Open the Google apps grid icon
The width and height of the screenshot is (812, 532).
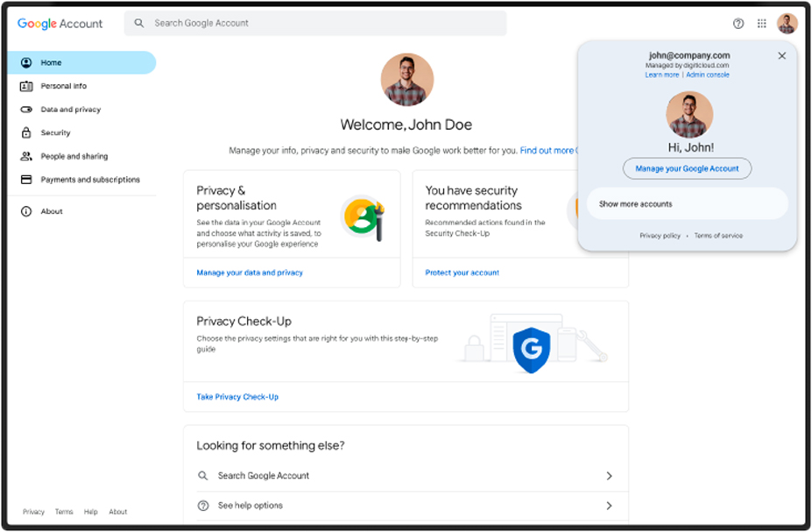[x=762, y=24]
